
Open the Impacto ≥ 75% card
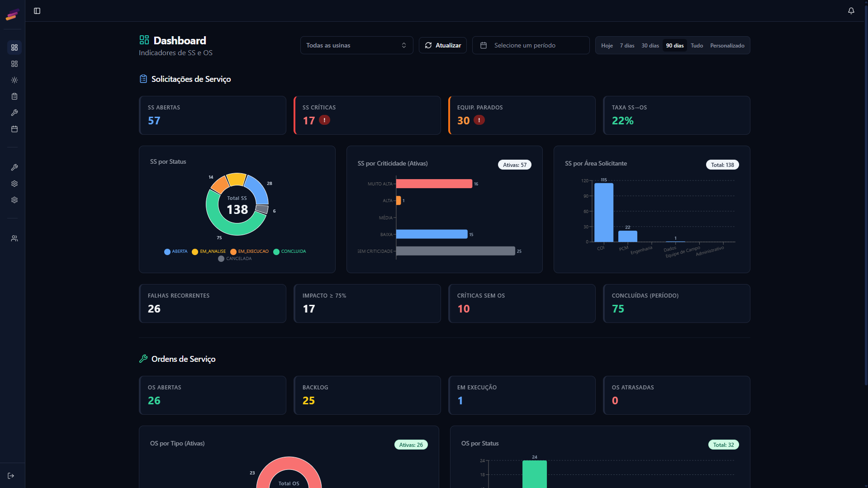[367, 303]
